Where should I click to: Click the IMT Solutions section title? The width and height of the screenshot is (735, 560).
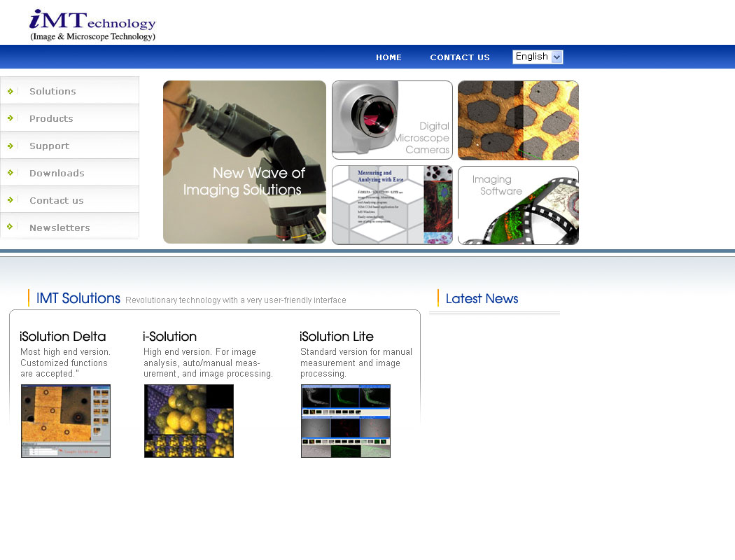[78, 298]
